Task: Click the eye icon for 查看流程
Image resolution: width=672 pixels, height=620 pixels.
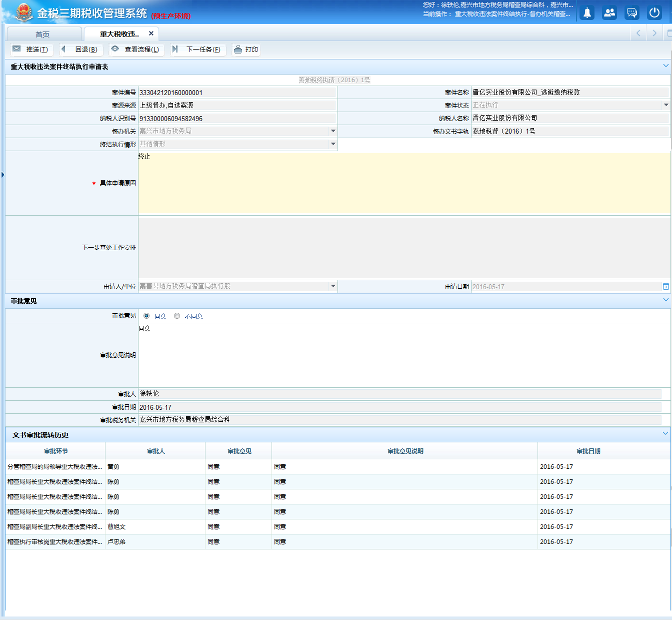Action: [115, 49]
